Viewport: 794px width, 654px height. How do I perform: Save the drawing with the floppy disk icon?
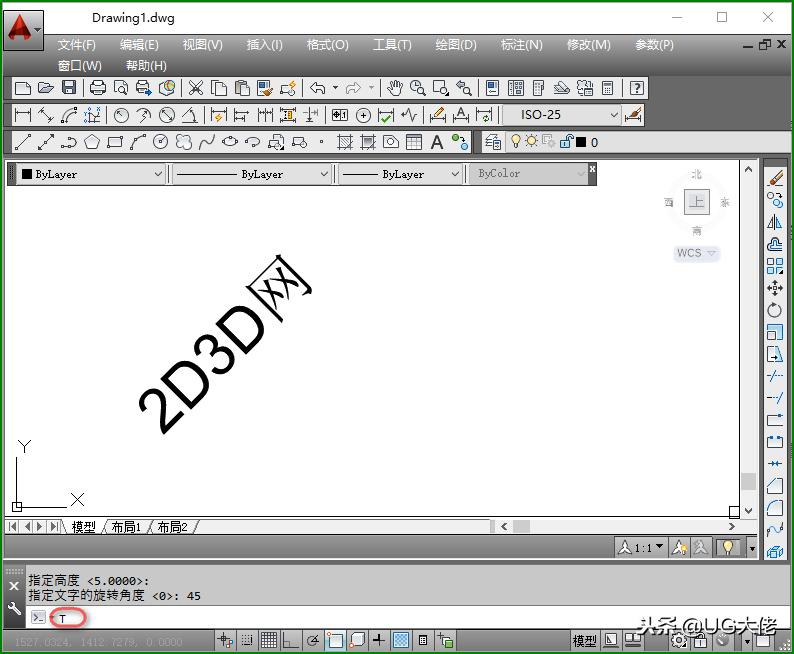(69, 88)
